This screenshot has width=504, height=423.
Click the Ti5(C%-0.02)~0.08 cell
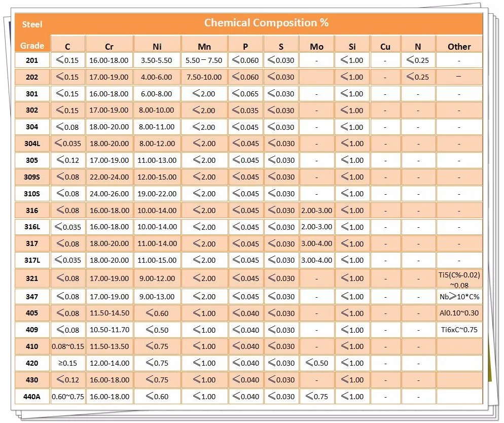pos(459,279)
